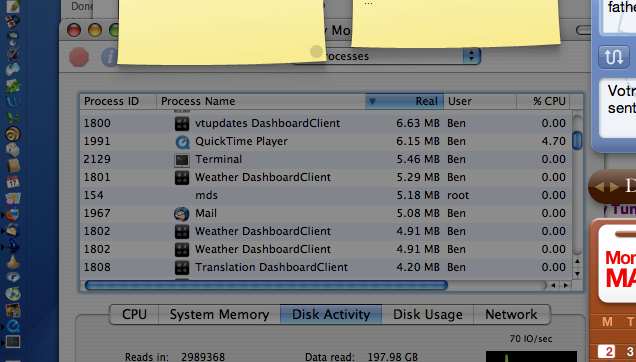Click the process list scroll up arrow

click(577, 262)
